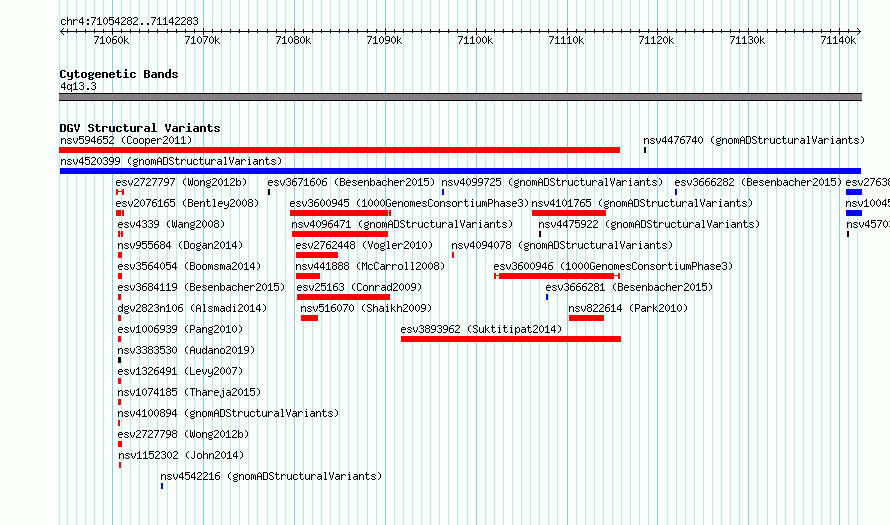Open nsv4094078 (gnomADStructuralVariants) variant
The image size is (890, 525).
(562, 245)
